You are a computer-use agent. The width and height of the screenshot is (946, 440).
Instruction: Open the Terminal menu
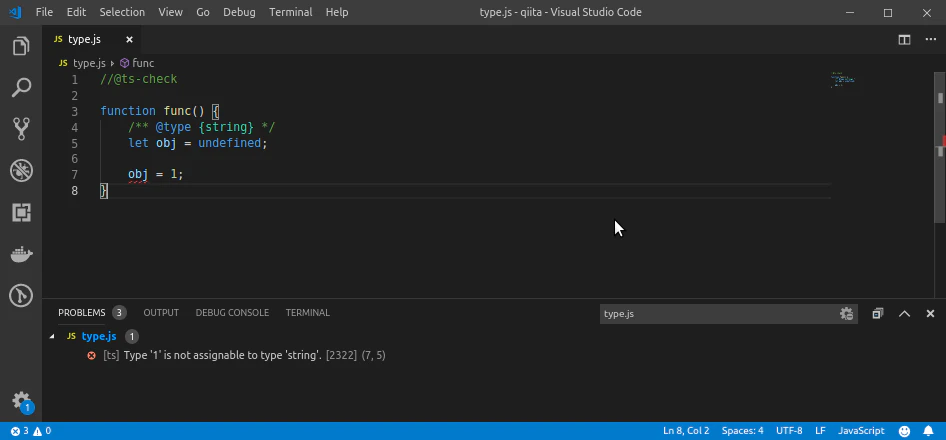click(x=291, y=12)
